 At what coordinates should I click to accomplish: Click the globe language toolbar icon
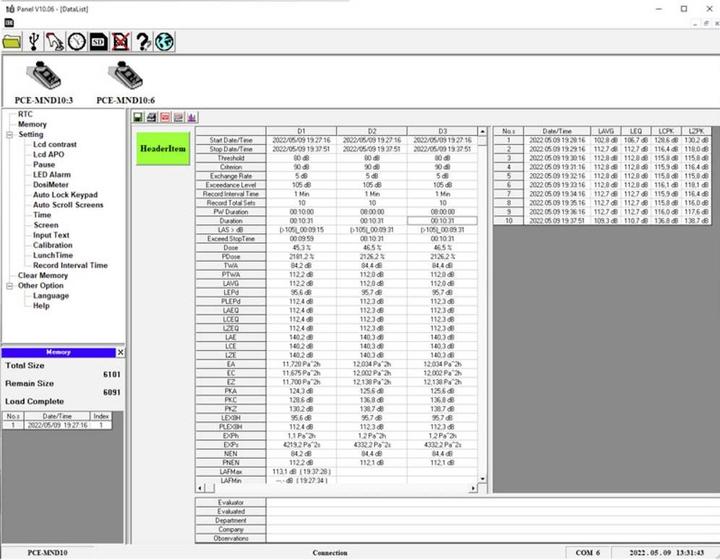pyautogui.click(x=164, y=42)
